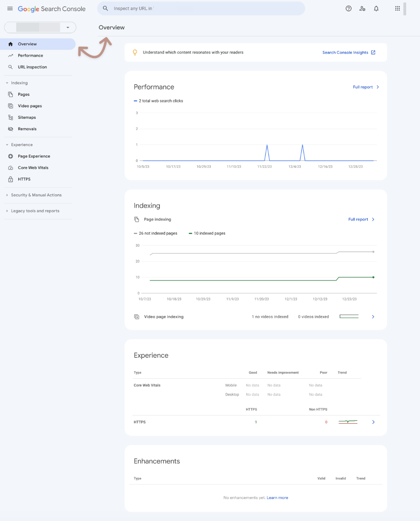Click the Page indexing document icon
This screenshot has height=521, width=420.
click(136, 219)
